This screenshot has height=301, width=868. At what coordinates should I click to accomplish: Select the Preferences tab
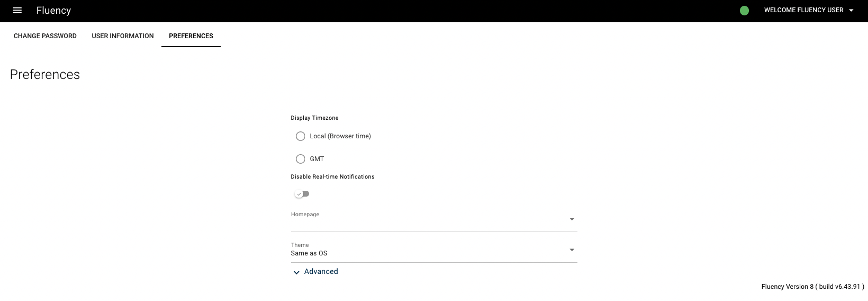[x=191, y=36]
